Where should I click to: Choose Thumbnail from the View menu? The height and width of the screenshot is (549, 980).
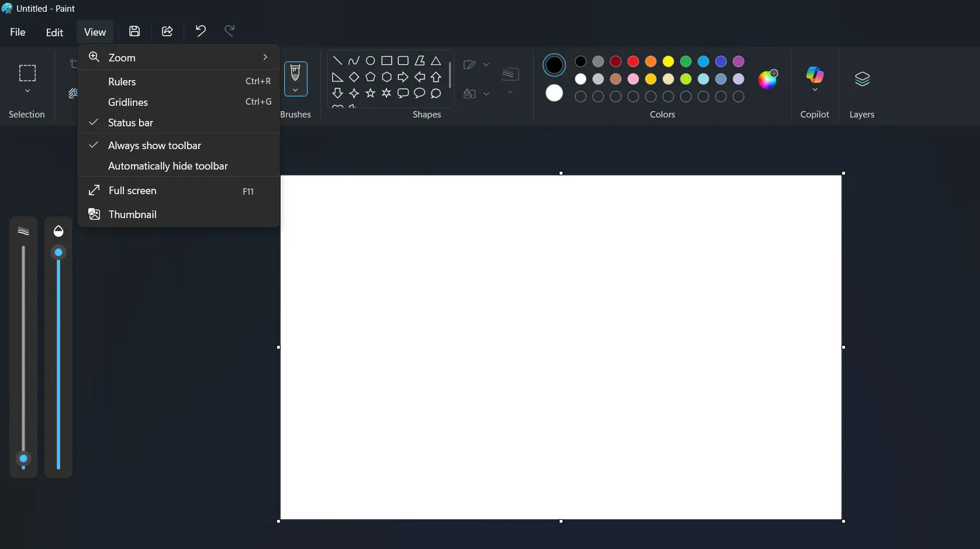click(133, 215)
